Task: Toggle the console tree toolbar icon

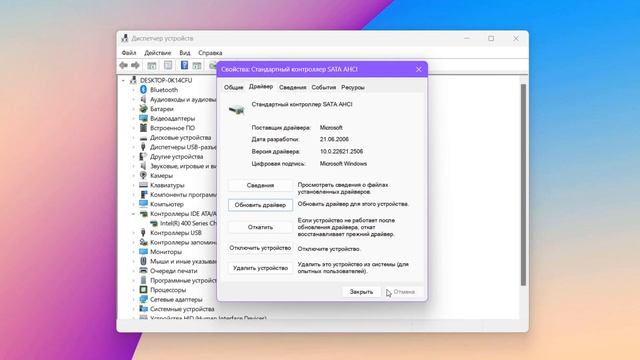Action: coord(152,65)
